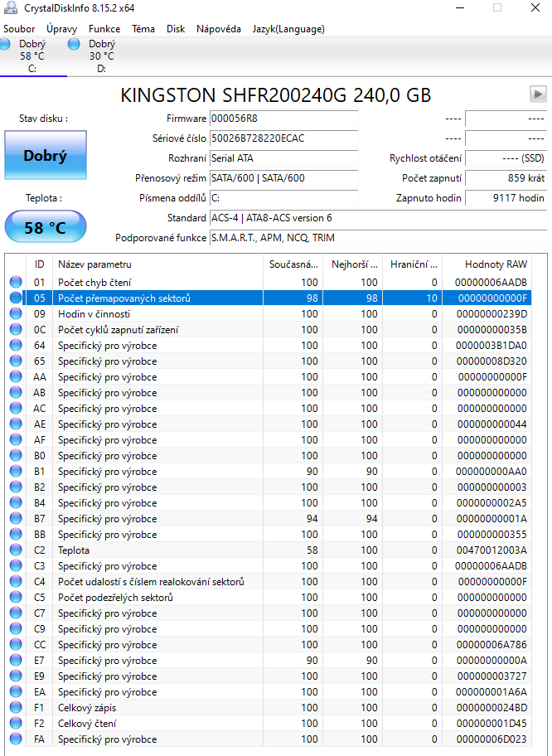552x756 pixels.
Task: Click the Firmware field 000056R8
Action: (284, 119)
